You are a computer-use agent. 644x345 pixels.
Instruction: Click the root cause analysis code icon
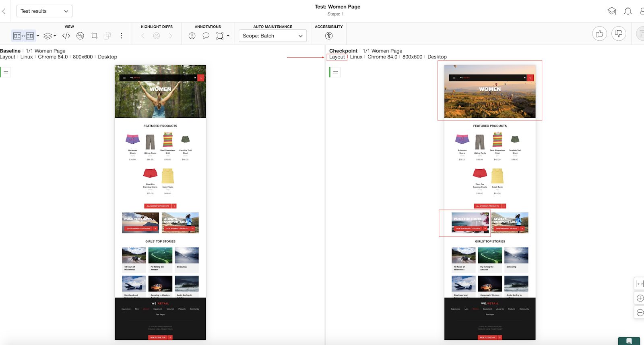pyautogui.click(x=66, y=36)
